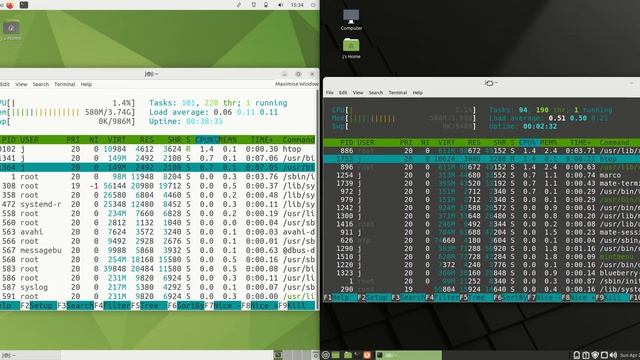Open left terminal's Search menu
The width and height of the screenshot is (640, 360).
(41, 84)
